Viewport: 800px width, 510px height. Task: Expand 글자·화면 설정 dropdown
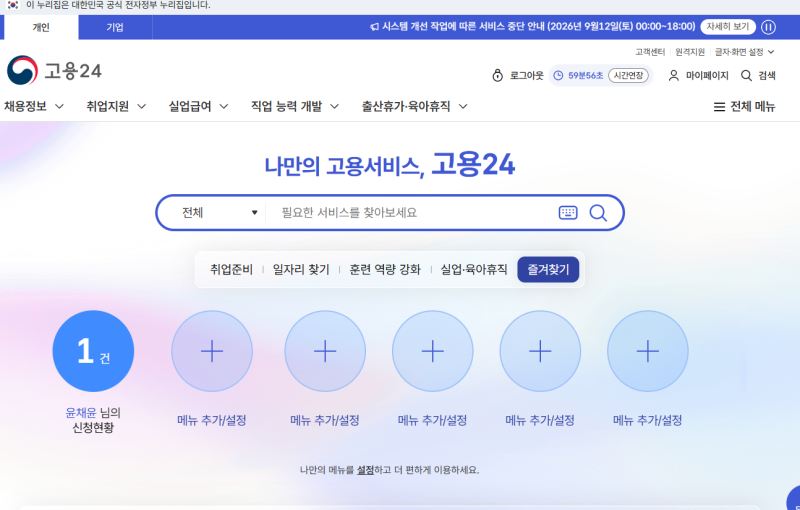tap(744, 52)
